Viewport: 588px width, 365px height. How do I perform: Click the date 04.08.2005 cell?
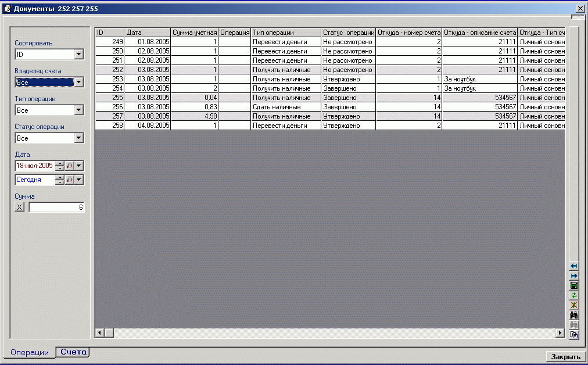[x=148, y=126]
